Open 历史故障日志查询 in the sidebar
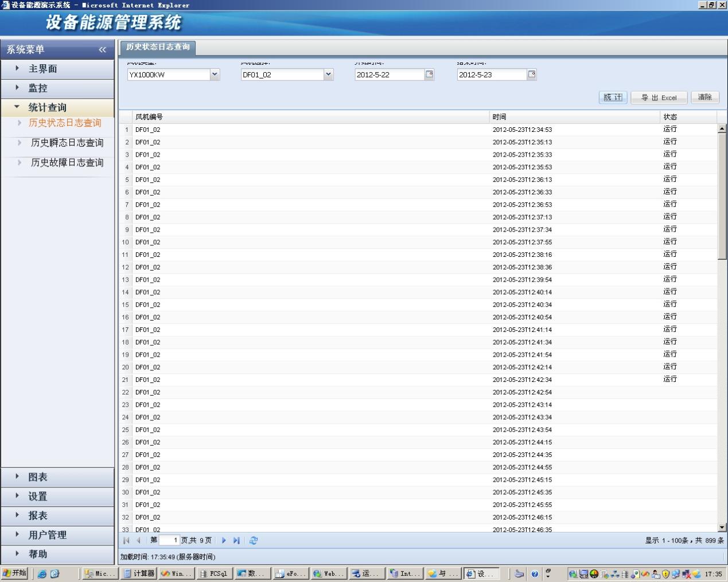 67,163
